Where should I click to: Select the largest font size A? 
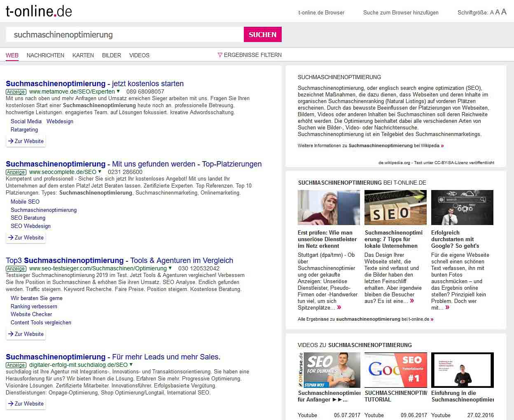[x=504, y=12]
